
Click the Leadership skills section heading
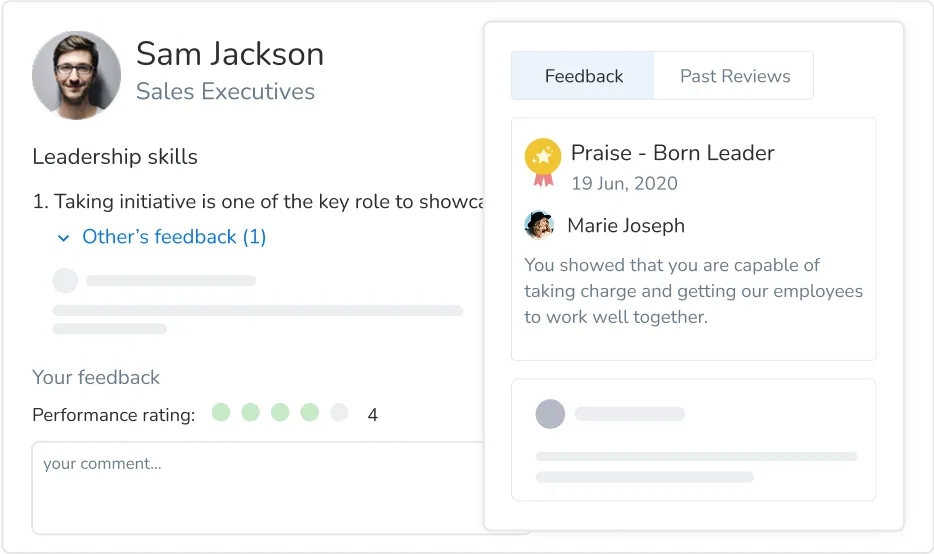pyautogui.click(x=115, y=156)
